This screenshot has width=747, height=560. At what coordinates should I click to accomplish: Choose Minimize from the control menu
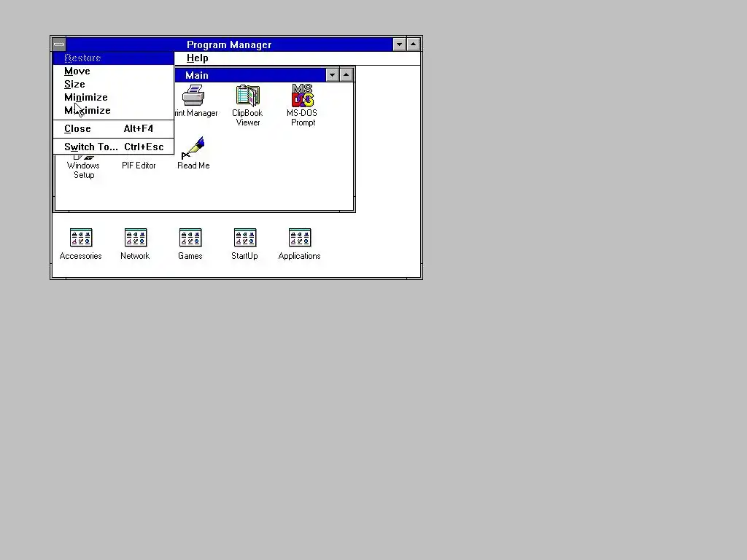pos(113,97)
